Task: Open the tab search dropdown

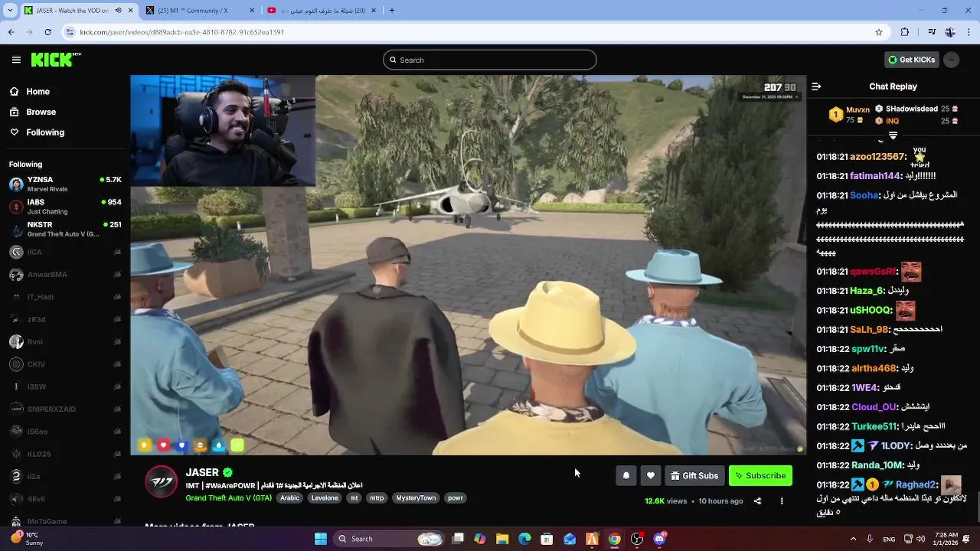Action: pos(9,11)
